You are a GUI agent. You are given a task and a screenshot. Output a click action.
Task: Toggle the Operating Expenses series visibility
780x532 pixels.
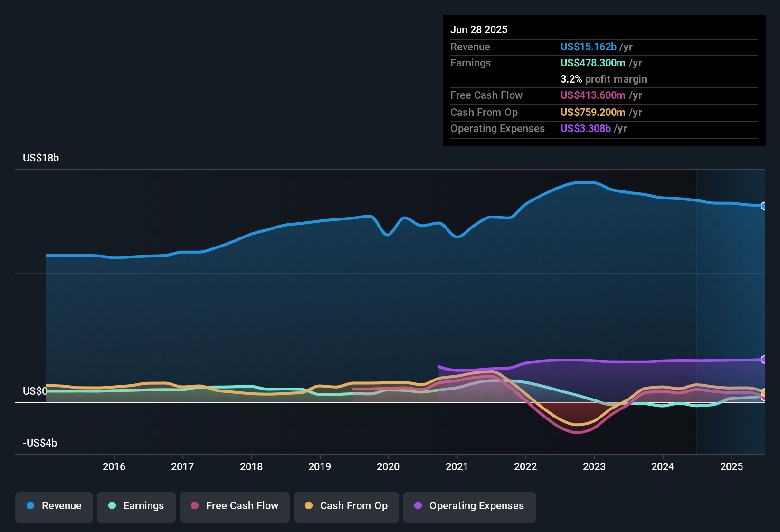[469, 506]
